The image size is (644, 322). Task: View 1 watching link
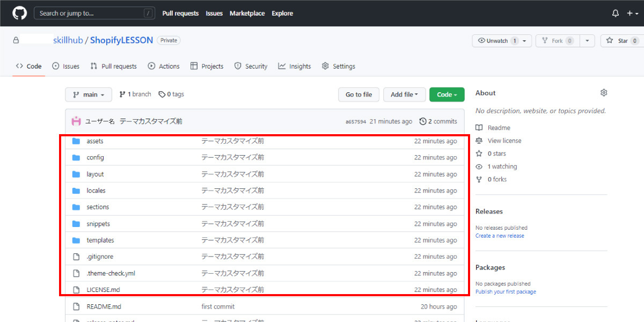tap(496, 166)
